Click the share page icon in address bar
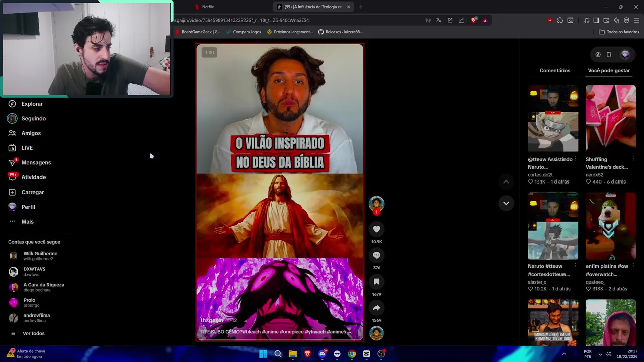Screen dimensions: 644x362 pos(461,20)
